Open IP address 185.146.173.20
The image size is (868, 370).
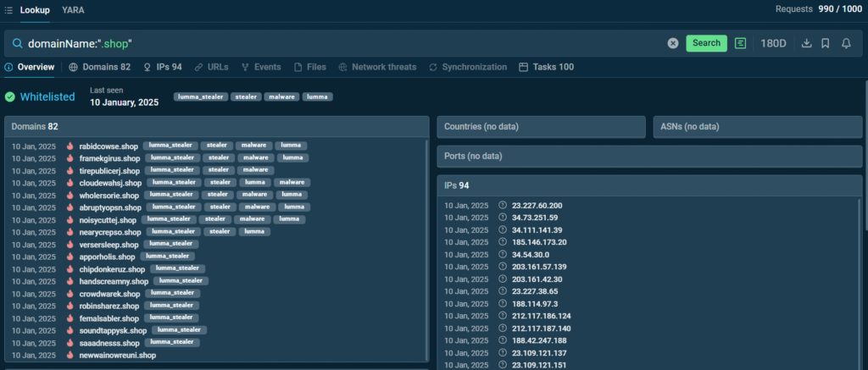click(539, 242)
